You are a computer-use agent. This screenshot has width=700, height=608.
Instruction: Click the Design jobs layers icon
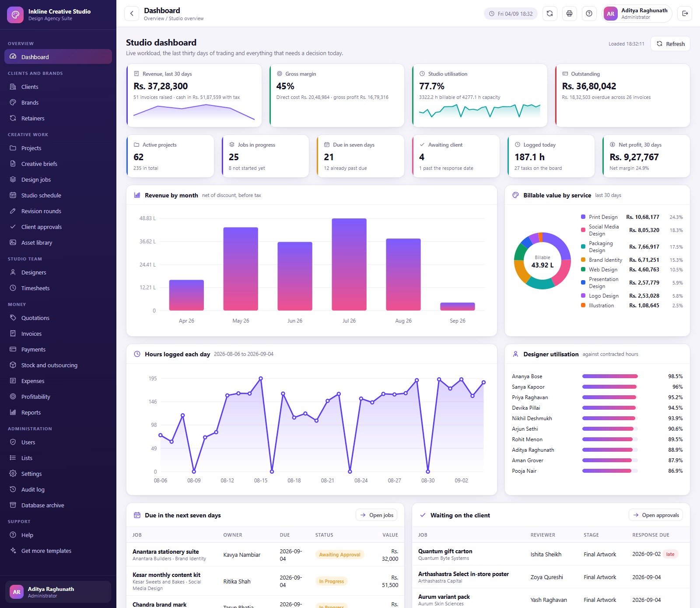(13, 179)
